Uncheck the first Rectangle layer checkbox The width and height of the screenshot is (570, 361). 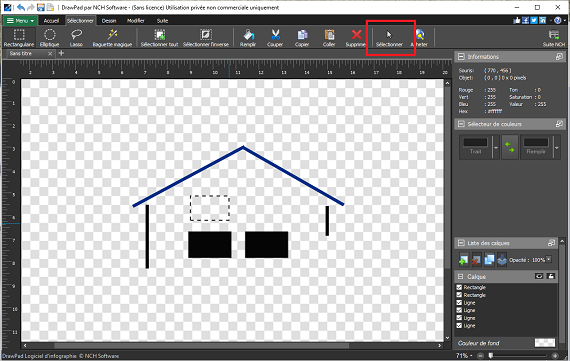tap(459, 287)
